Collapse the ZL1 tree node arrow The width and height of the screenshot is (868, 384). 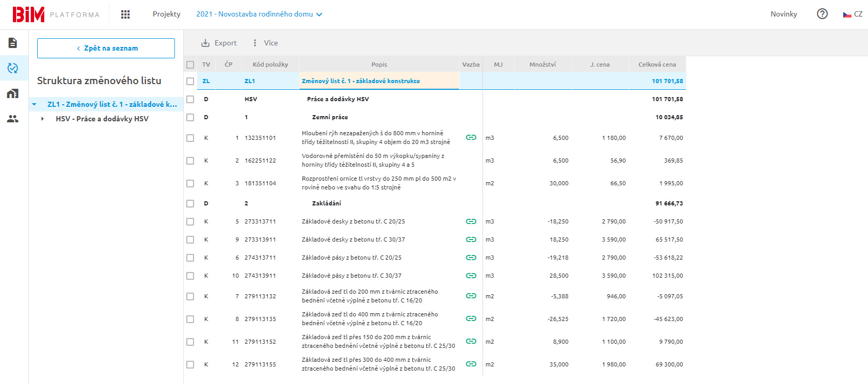(35, 104)
